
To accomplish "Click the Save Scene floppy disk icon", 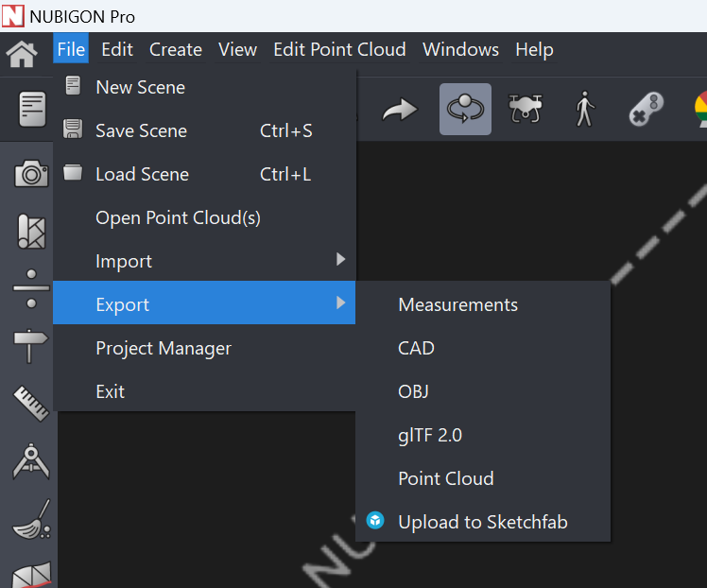I will pyautogui.click(x=73, y=129).
